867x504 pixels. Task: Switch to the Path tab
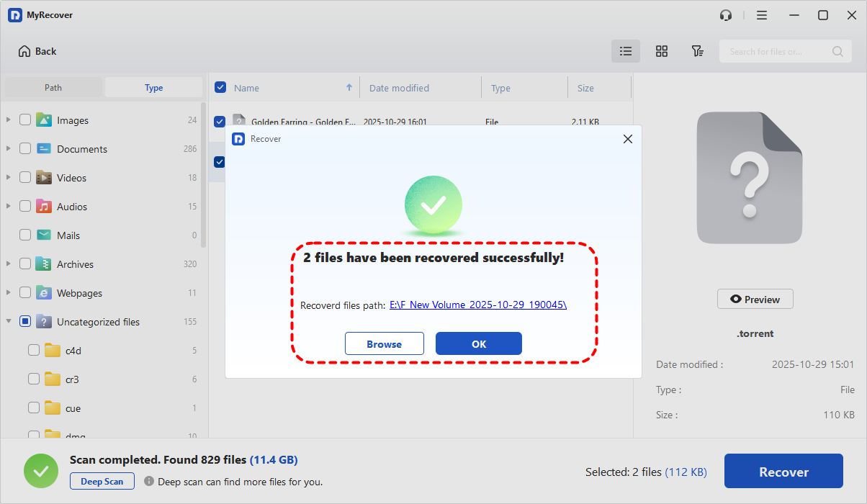coord(53,88)
